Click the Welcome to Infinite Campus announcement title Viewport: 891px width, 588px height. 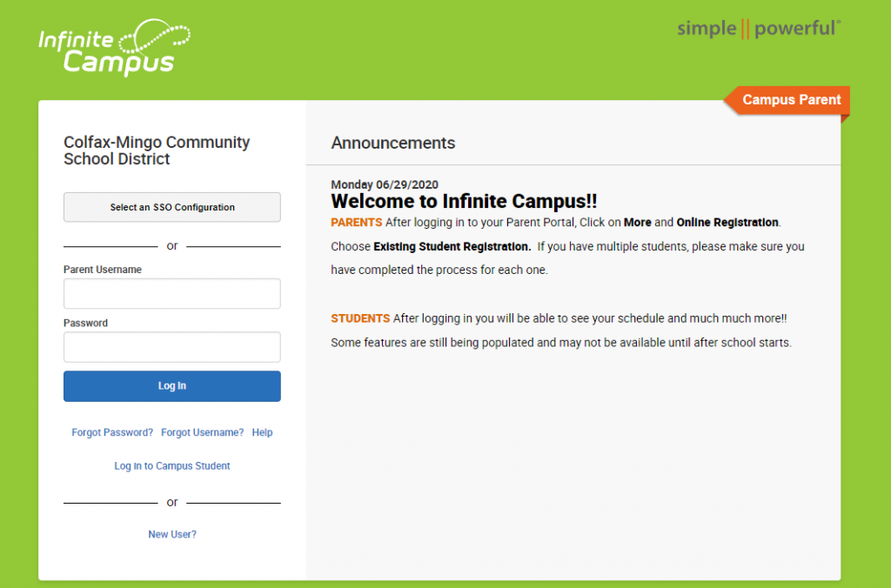coord(464,201)
